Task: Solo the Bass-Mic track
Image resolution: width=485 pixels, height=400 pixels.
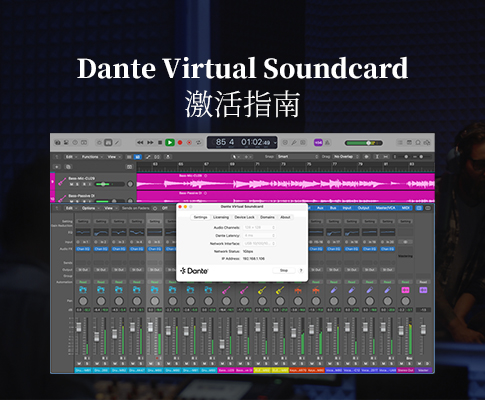Action: (78, 184)
